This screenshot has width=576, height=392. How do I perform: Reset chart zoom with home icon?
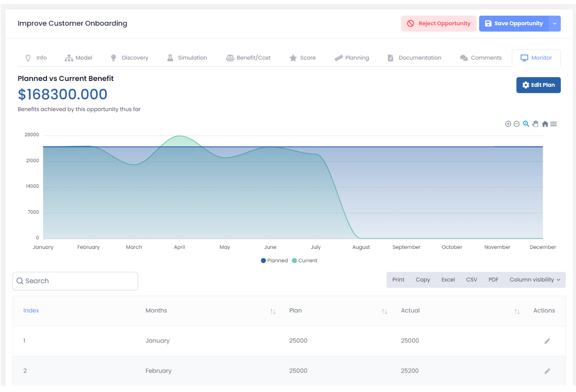pyautogui.click(x=545, y=124)
